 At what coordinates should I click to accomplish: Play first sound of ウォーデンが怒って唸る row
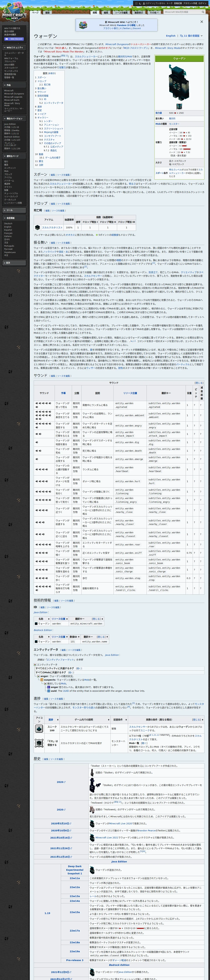tap(37, 403)
